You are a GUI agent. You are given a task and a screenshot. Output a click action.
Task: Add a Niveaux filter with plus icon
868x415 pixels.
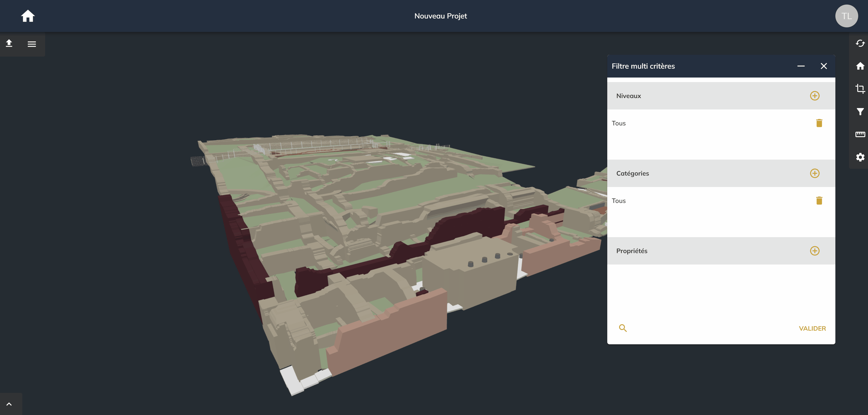click(814, 96)
